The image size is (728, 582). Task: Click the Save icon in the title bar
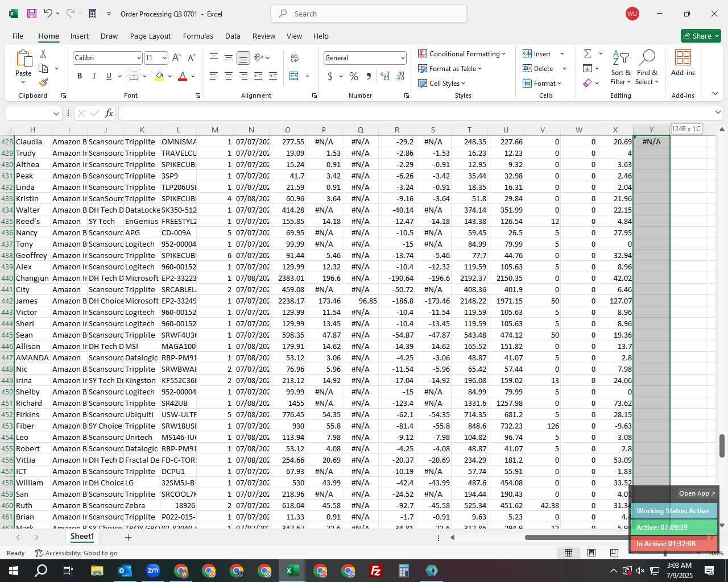[x=32, y=14]
